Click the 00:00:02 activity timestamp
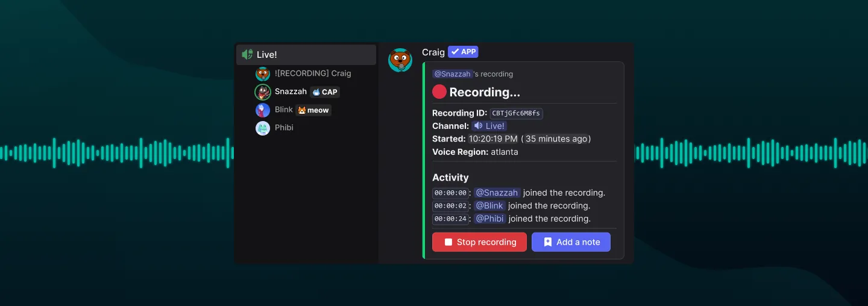The height and width of the screenshot is (306, 868). point(450,206)
